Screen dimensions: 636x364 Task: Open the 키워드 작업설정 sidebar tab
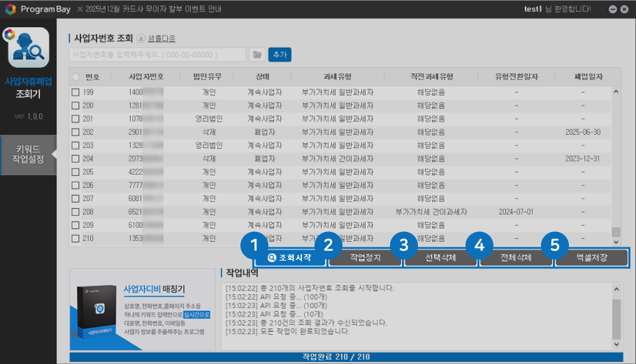(28, 154)
